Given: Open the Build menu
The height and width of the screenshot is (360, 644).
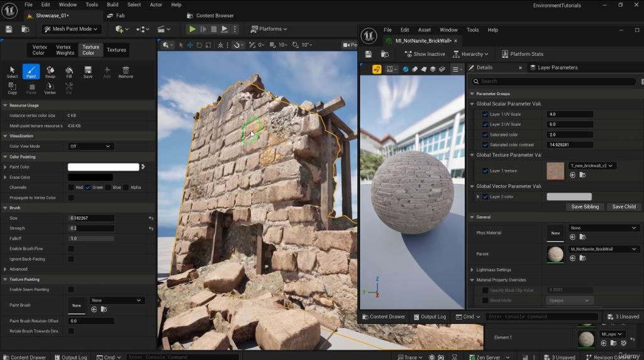Looking at the screenshot, I should 112,4.
